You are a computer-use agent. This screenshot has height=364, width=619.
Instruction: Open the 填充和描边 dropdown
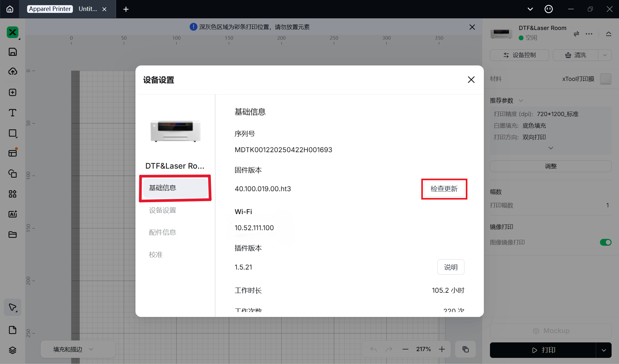coord(73,349)
